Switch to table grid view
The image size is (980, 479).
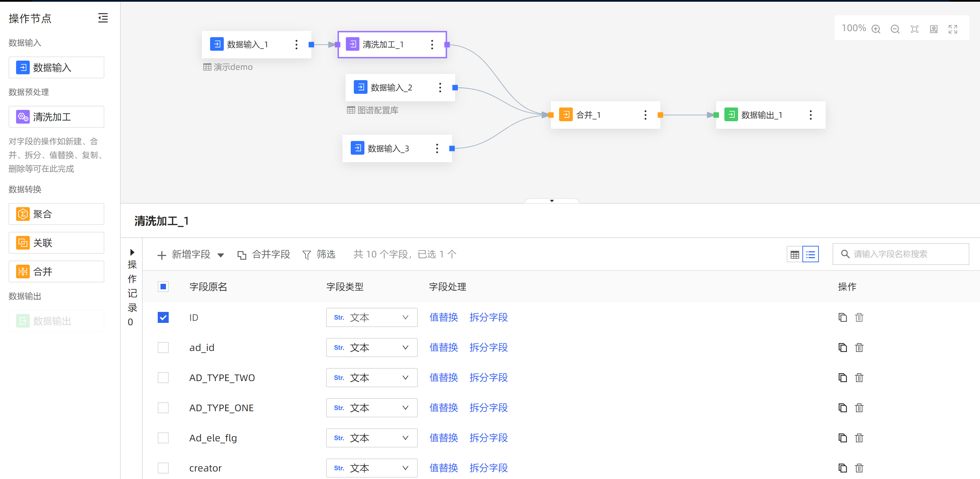pos(795,254)
